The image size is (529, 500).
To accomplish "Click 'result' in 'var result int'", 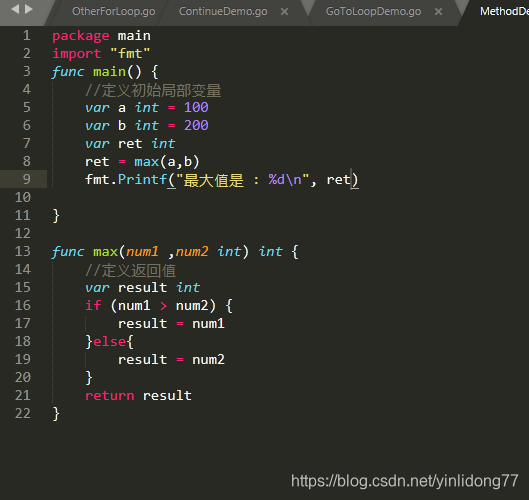I will click(142, 287).
